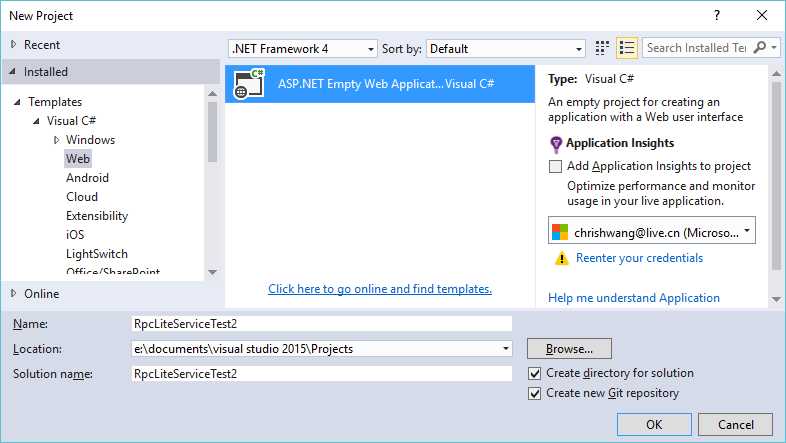Switch to medium icons list view
786x443 pixels.
627,48
